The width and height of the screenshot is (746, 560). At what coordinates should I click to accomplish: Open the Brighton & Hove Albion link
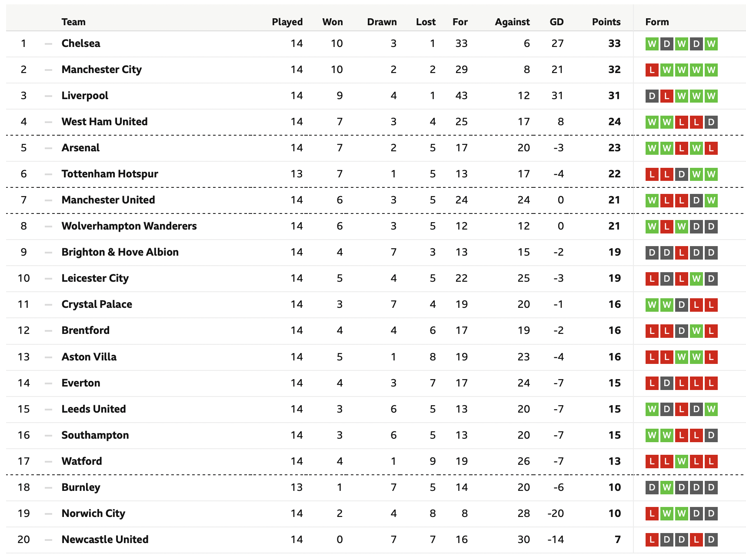120,252
